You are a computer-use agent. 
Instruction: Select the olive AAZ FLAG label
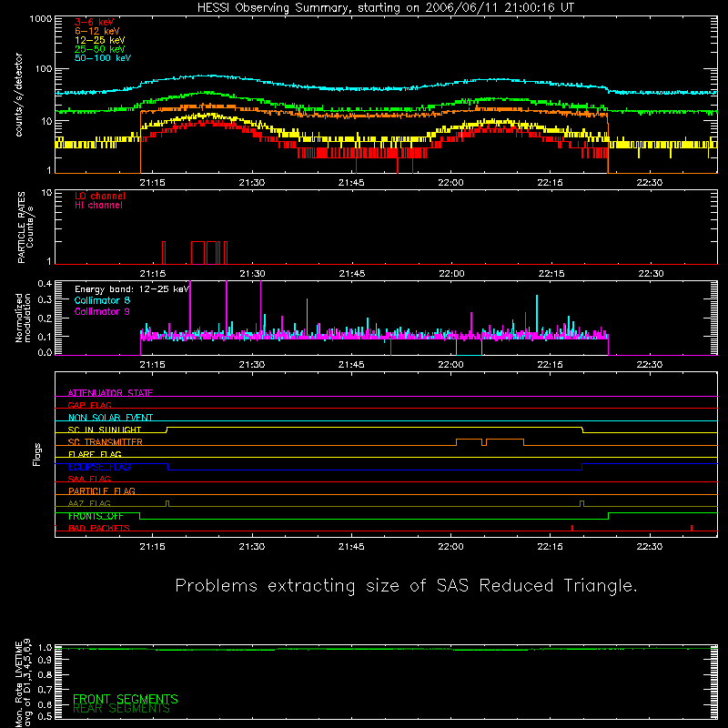89,503
